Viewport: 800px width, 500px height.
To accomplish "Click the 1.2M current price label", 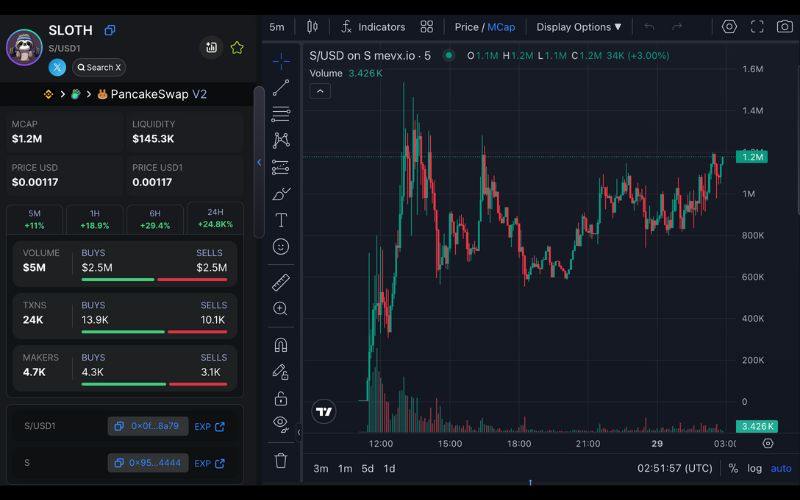I will 752,157.
